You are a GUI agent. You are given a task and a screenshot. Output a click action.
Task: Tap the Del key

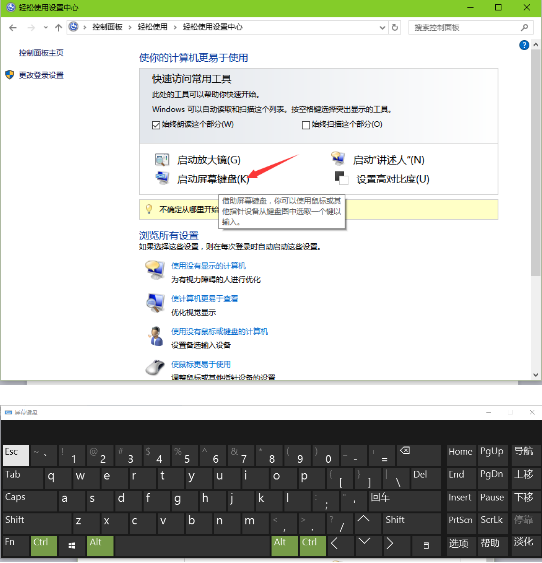tap(426, 478)
